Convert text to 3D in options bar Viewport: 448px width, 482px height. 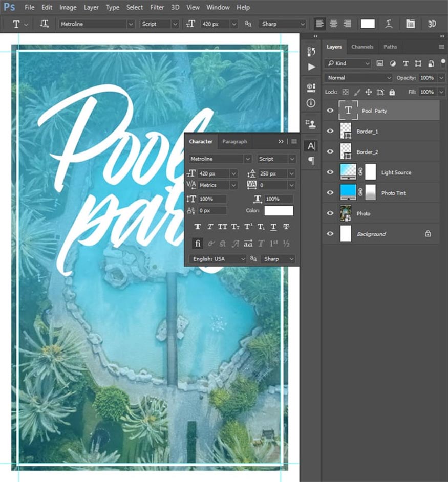(432, 24)
